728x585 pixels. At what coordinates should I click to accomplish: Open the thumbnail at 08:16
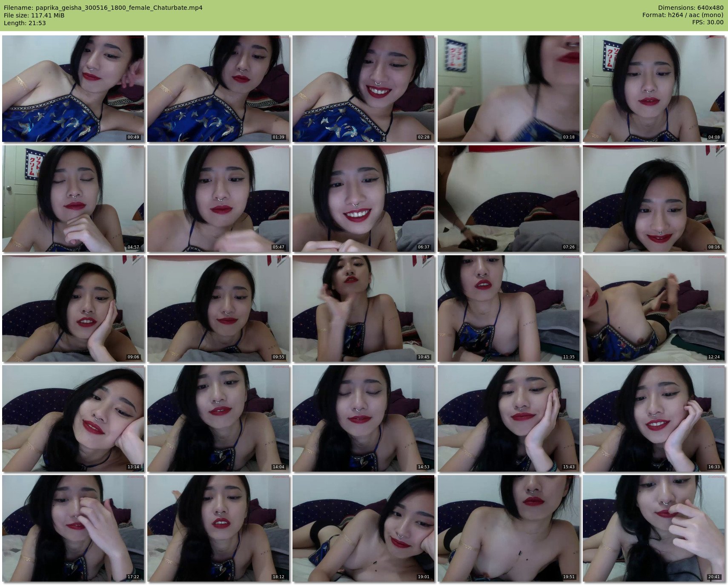pyautogui.click(x=653, y=199)
